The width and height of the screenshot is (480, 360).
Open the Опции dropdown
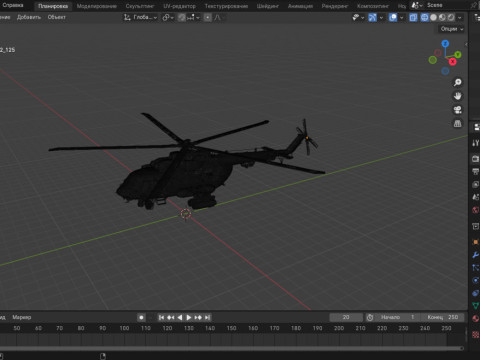452,29
